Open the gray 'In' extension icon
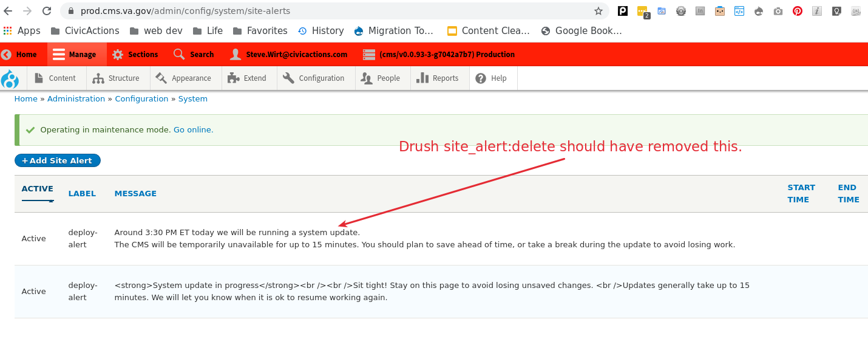The image size is (868, 353). [x=700, y=11]
